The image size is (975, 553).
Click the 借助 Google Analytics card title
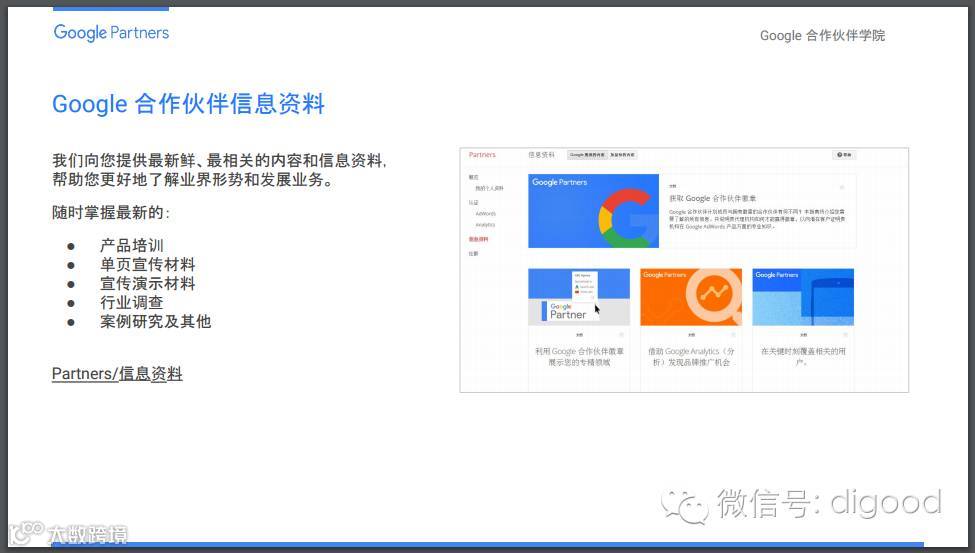691,356
